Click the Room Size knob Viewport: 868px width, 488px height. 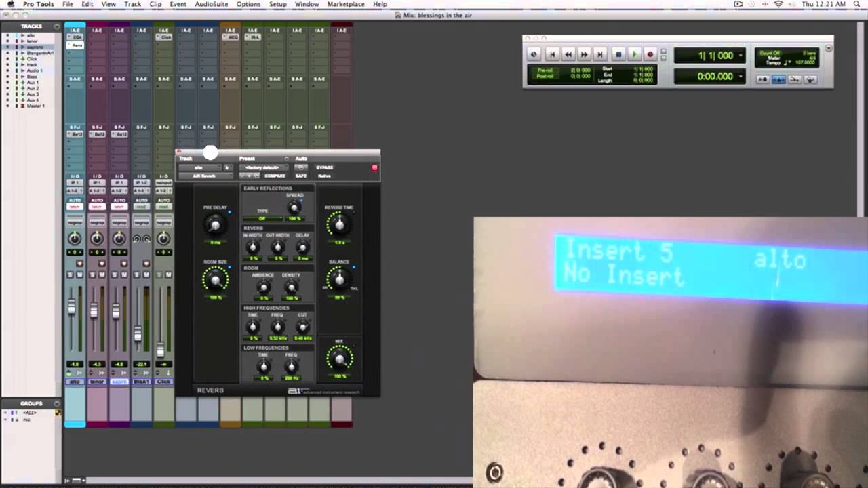pos(216,279)
